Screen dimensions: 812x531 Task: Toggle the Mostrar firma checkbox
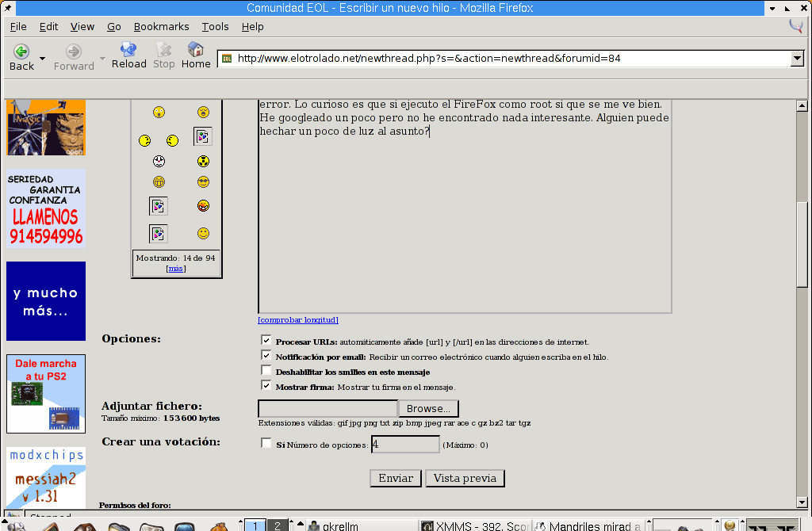point(266,385)
